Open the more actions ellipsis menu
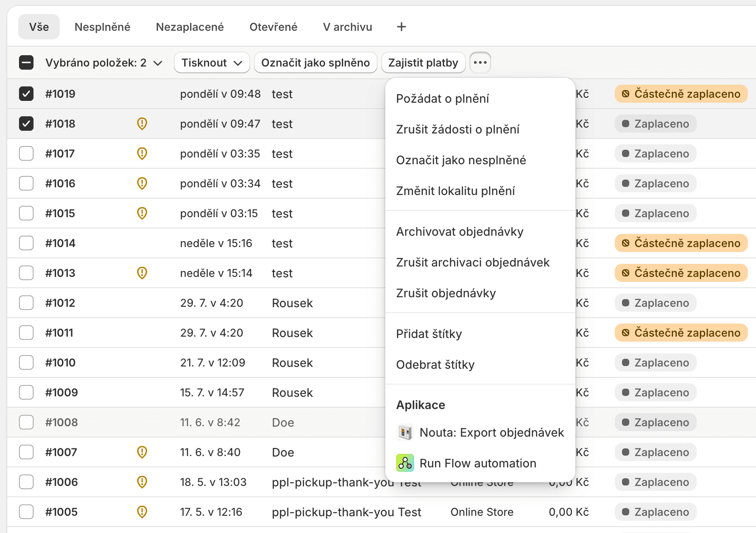Image resolution: width=756 pixels, height=533 pixels. (x=480, y=62)
